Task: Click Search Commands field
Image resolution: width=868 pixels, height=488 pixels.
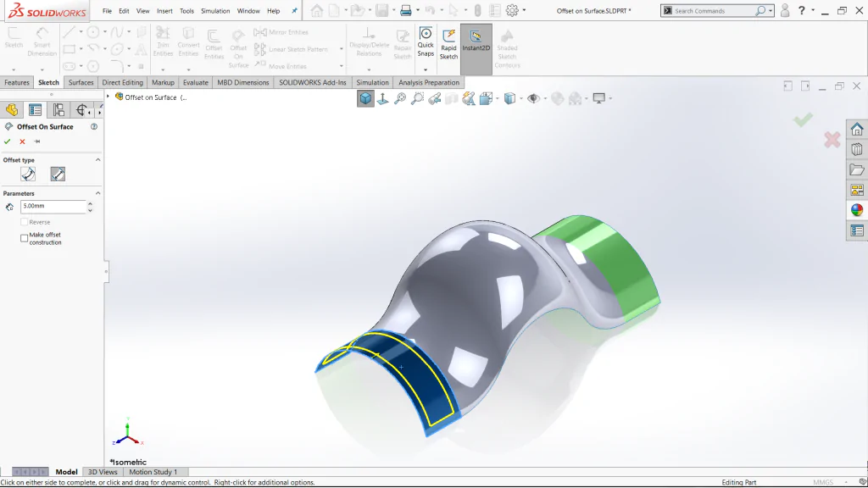Action: coord(712,10)
